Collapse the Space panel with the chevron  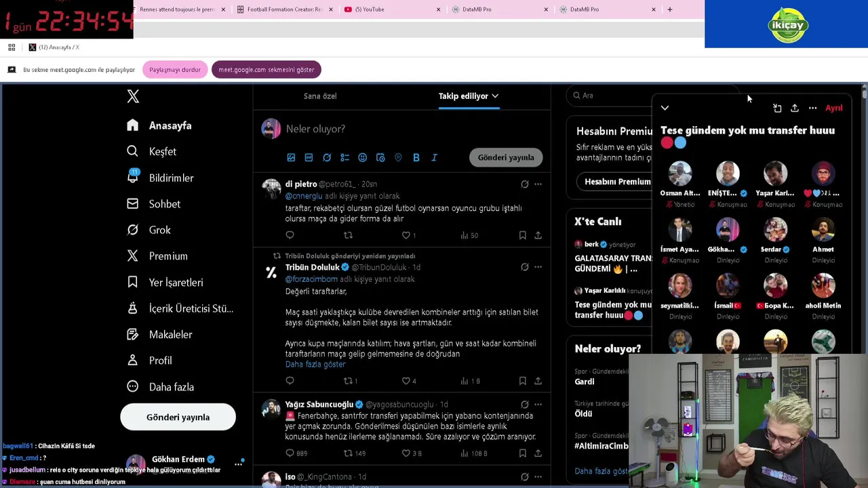point(665,108)
